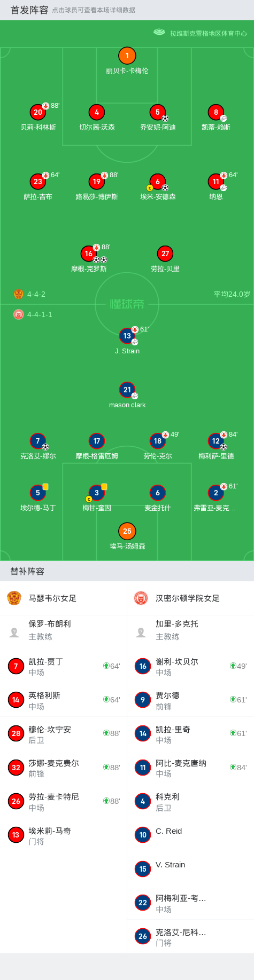Open player 16 摩根-克罗斯 details
Image resolution: width=254 pixels, height=980 pixels.
tap(88, 254)
